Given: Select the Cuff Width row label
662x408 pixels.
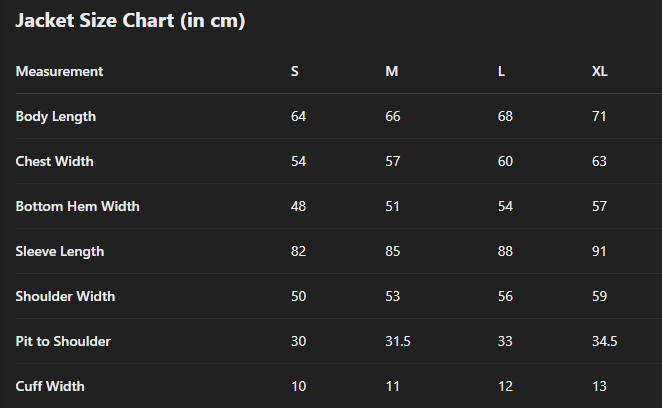Looking at the screenshot, I should click(50, 386).
